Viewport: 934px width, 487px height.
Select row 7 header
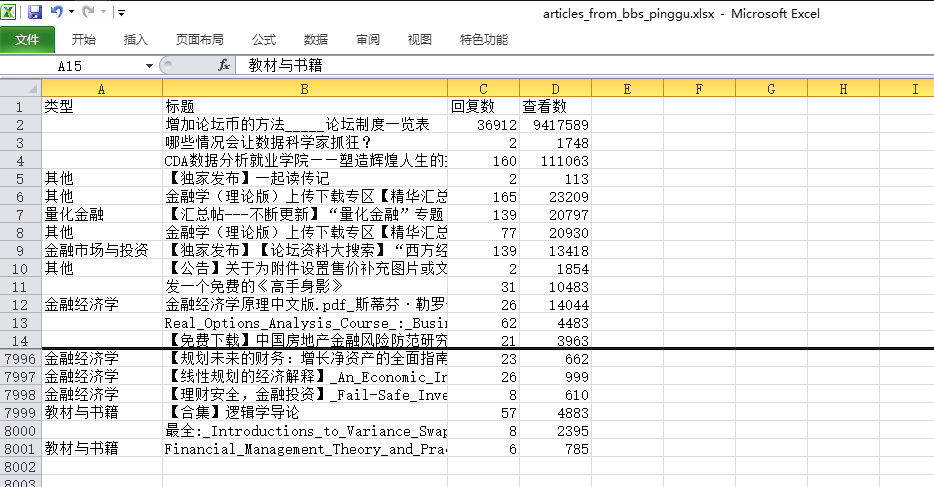pos(20,214)
